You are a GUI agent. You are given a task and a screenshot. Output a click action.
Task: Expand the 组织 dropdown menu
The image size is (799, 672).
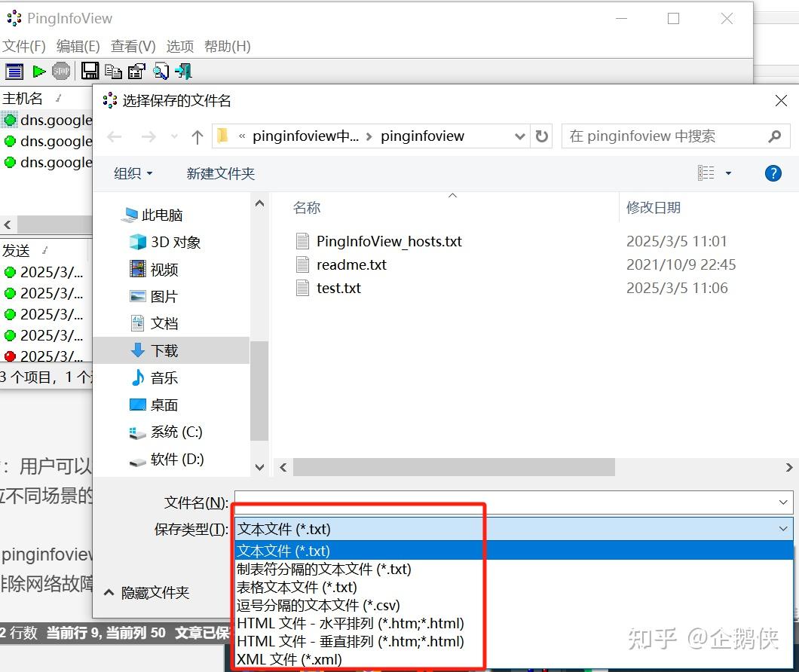coord(133,173)
